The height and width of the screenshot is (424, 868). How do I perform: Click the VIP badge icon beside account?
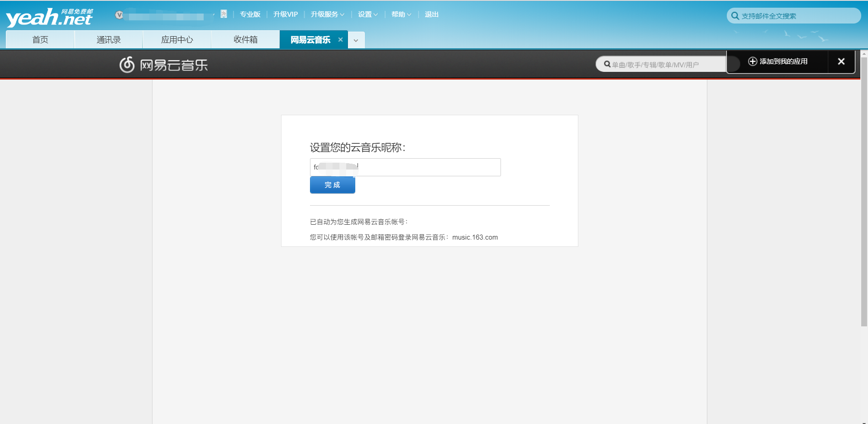click(119, 15)
